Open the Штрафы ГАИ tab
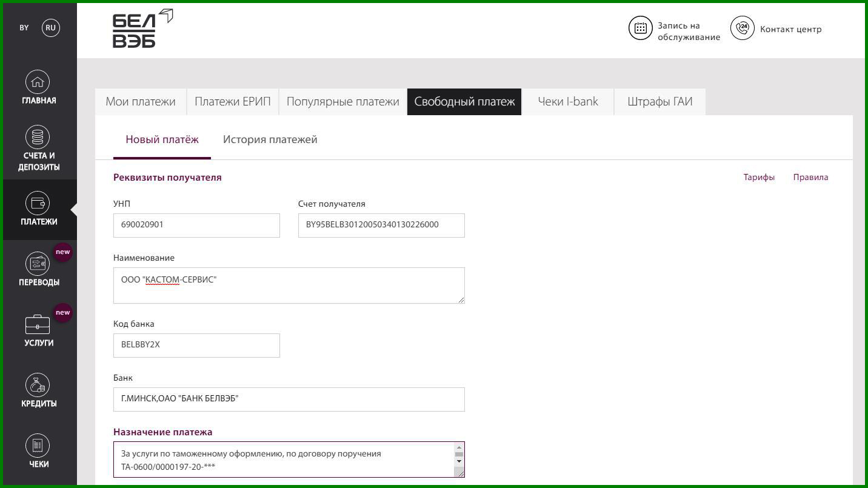Image resolution: width=868 pixels, height=488 pixels. pyautogui.click(x=659, y=101)
